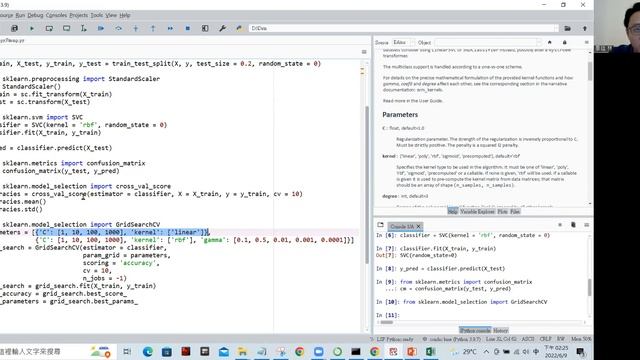This screenshot has width=640, height=360.
Task: Click the taskbar clock showing 02:25
Action: coord(556,351)
